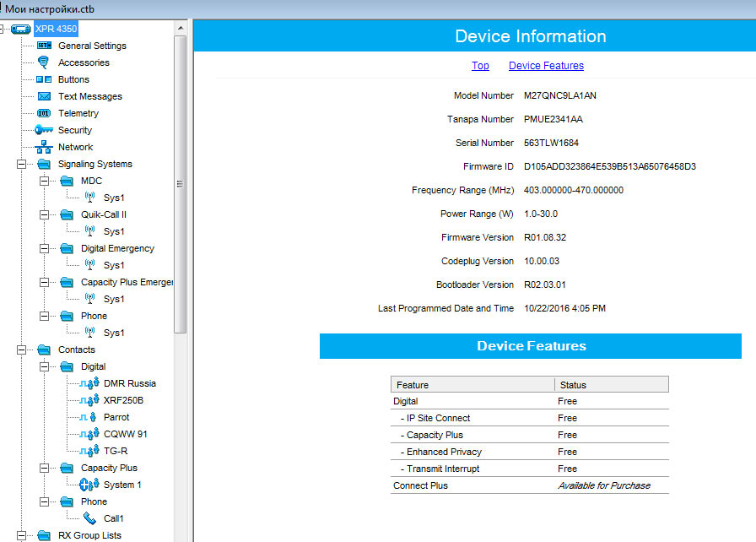Image resolution: width=756 pixels, height=542 pixels.
Task: Click the codeplug version 10.00.03
Action: point(542,261)
